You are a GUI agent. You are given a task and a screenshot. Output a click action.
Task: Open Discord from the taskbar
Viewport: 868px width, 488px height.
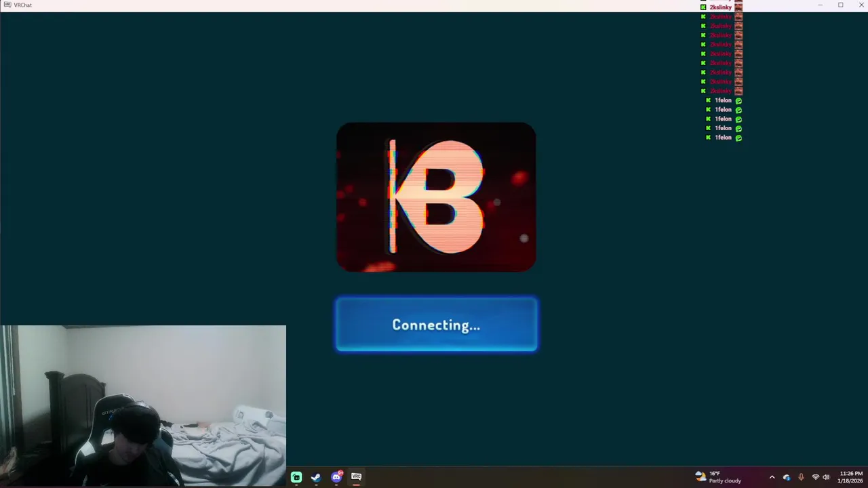[336, 477]
